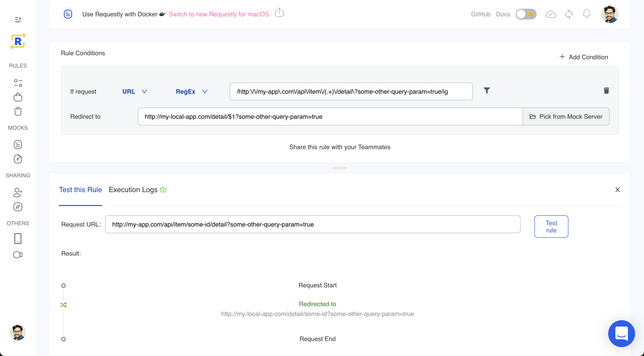The width and height of the screenshot is (644, 356).
Task: Open the shared lists compass icon
Action: tap(18, 207)
